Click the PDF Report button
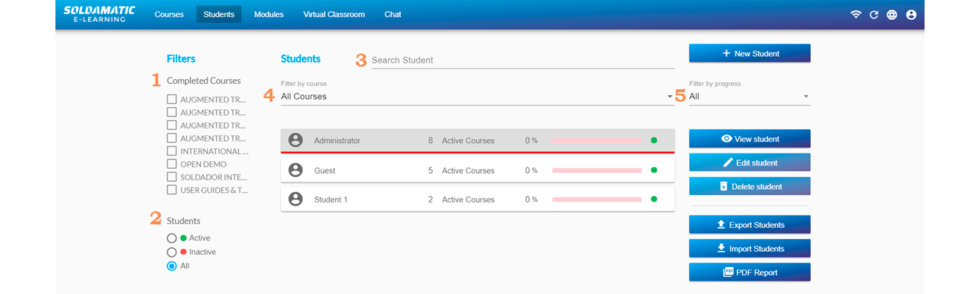 pos(749,273)
